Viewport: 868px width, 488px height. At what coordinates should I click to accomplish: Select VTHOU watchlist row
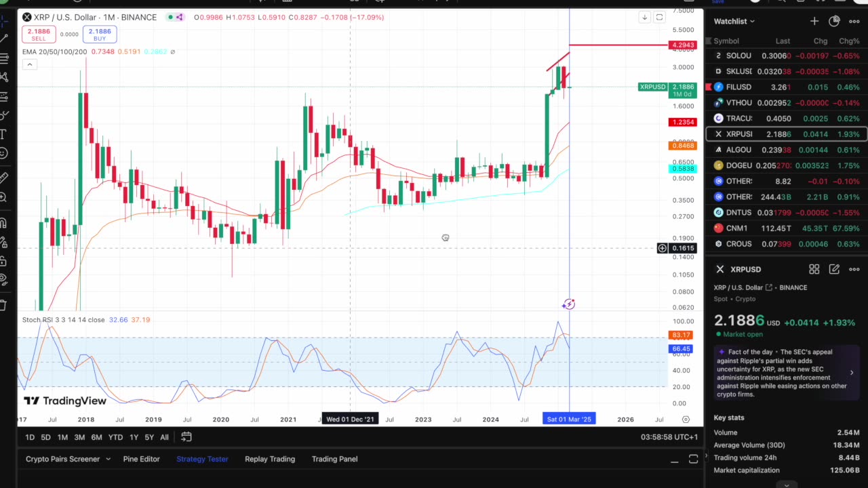click(x=787, y=102)
